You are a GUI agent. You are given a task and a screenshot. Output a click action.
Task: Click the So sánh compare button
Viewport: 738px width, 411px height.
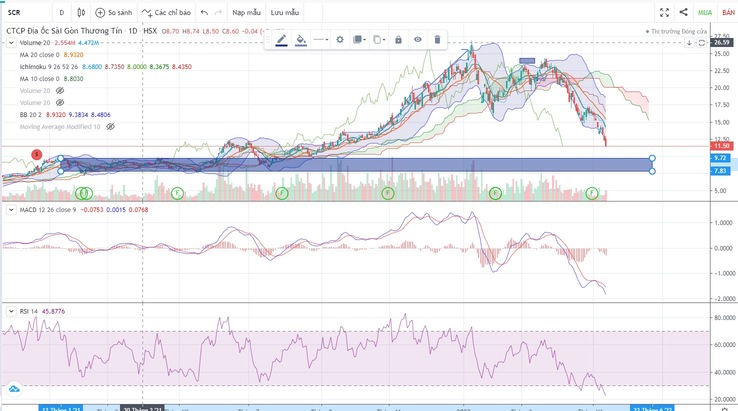click(114, 12)
